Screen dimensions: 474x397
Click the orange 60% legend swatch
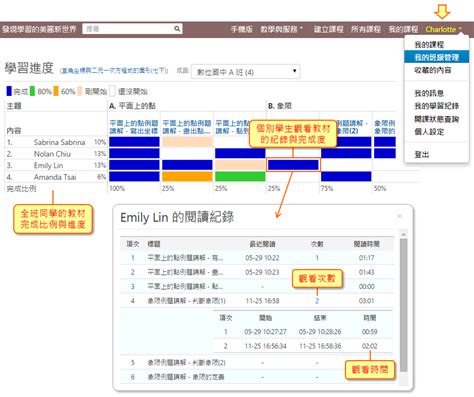[56, 91]
